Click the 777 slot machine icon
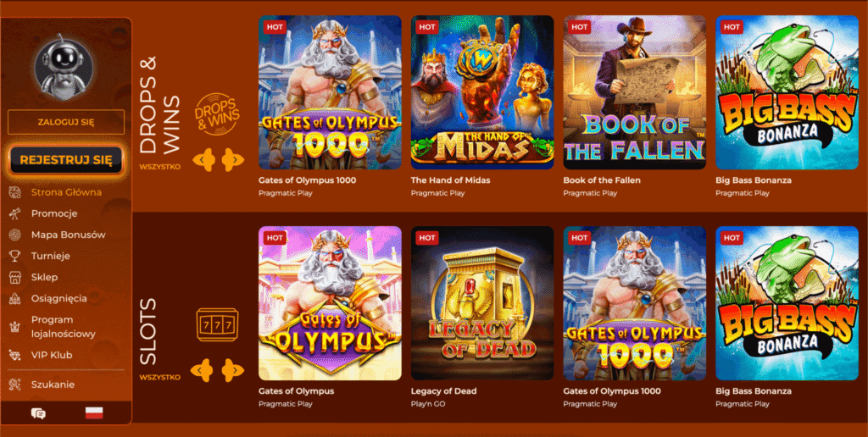 (x=218, y=324)
